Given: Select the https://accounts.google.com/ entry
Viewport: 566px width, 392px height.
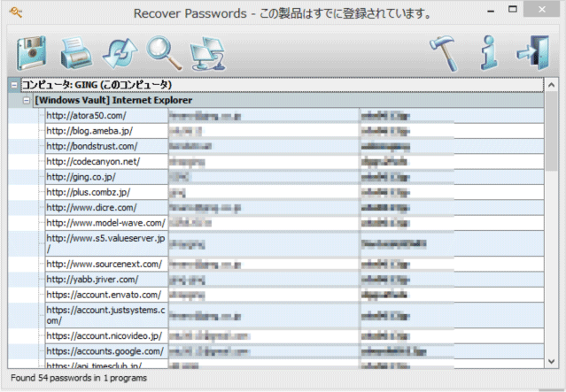Looking at the screenshot, I should click(106, 351).
